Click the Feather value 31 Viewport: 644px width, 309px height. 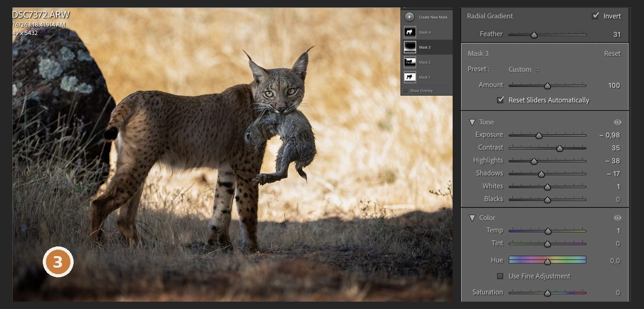[617, 34]
